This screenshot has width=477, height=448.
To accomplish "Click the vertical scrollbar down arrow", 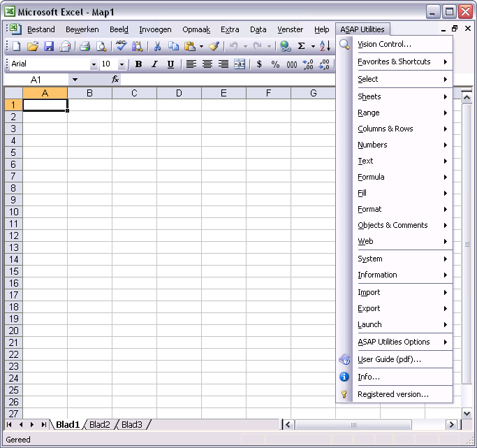I will 467,414.
